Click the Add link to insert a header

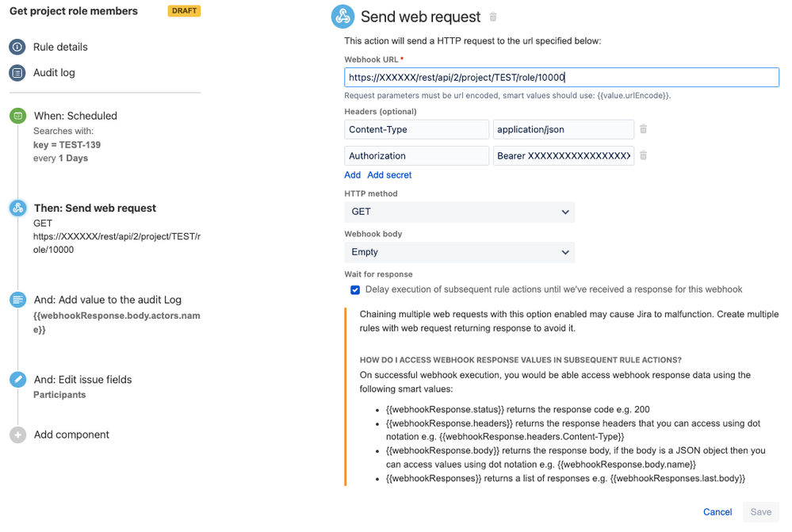pyautogui.click(x=352, y=174)
